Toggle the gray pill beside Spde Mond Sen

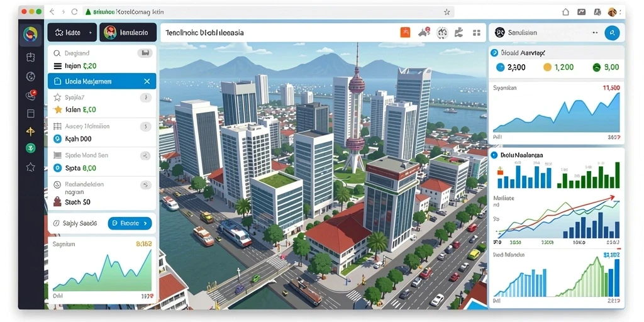[146, 155]
